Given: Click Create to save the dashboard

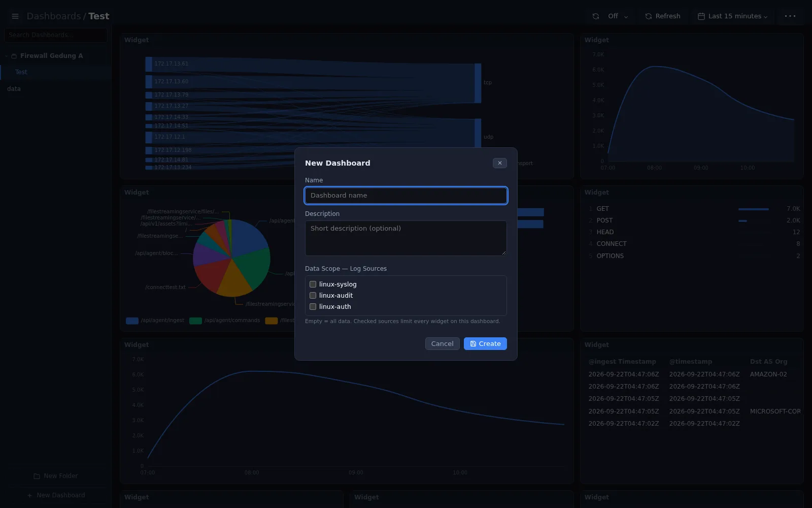Looking at the screenshot, I should pos(485,344).
